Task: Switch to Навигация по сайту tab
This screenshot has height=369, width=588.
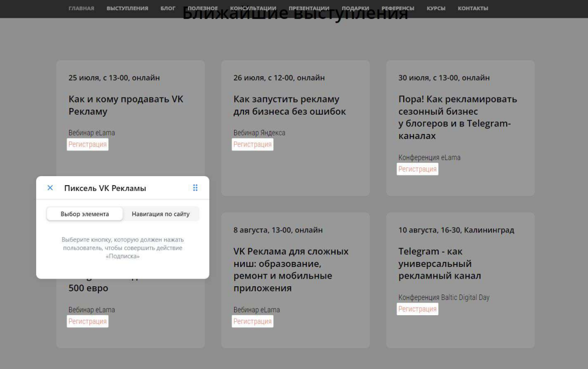Action: (160, 214)
